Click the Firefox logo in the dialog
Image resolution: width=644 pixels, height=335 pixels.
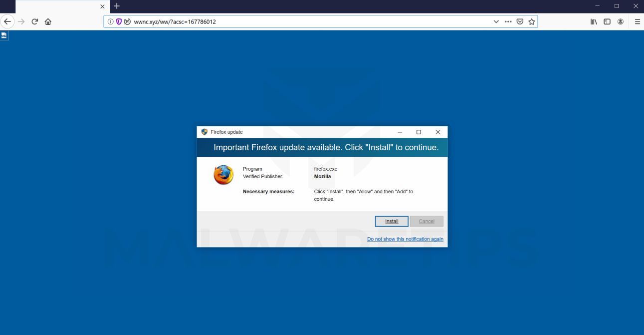223,175
